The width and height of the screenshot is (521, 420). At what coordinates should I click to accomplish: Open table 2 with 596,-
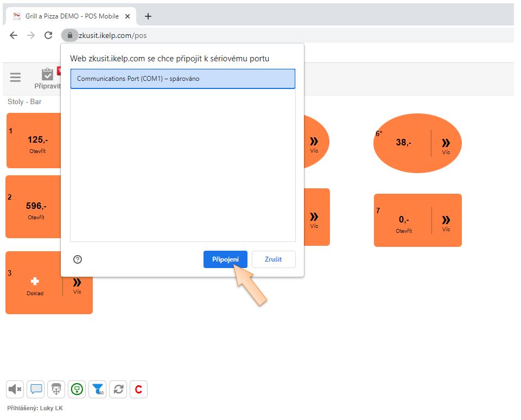pos(36,208)
